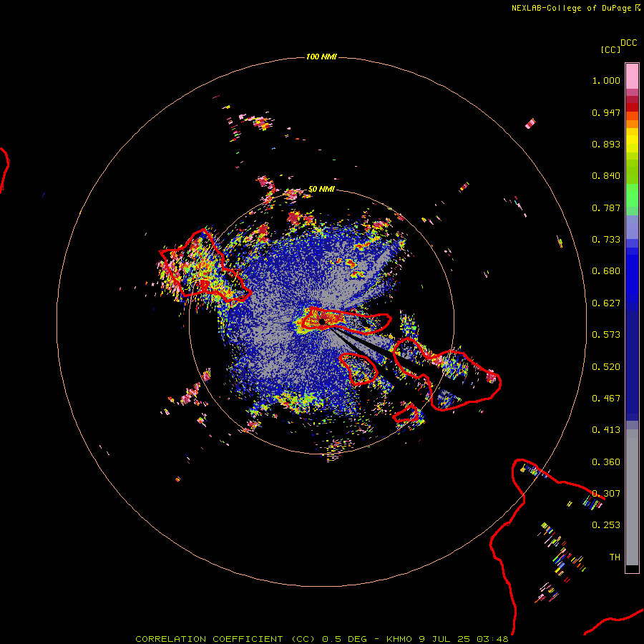Image resolution: width=644 pixels, height=644 pixels.
Task: Click the Correlation Coefficient caption at bottom
Action: (322, 639)
